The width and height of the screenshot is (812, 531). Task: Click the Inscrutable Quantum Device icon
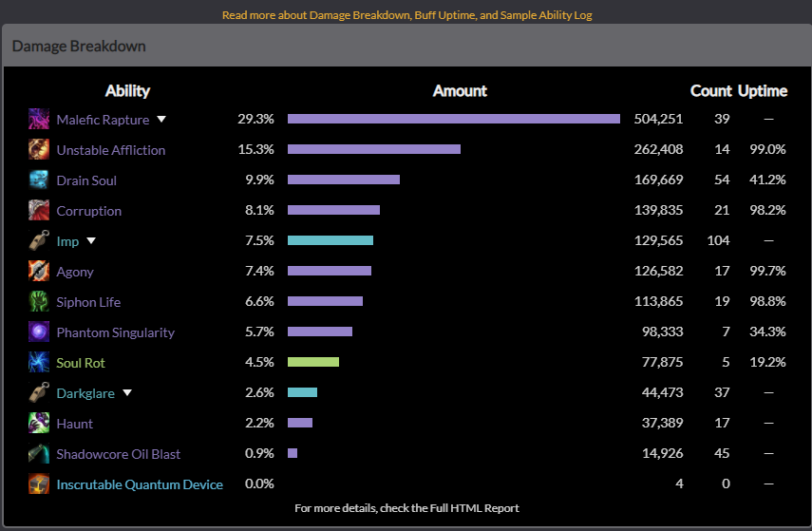point(39,484)
